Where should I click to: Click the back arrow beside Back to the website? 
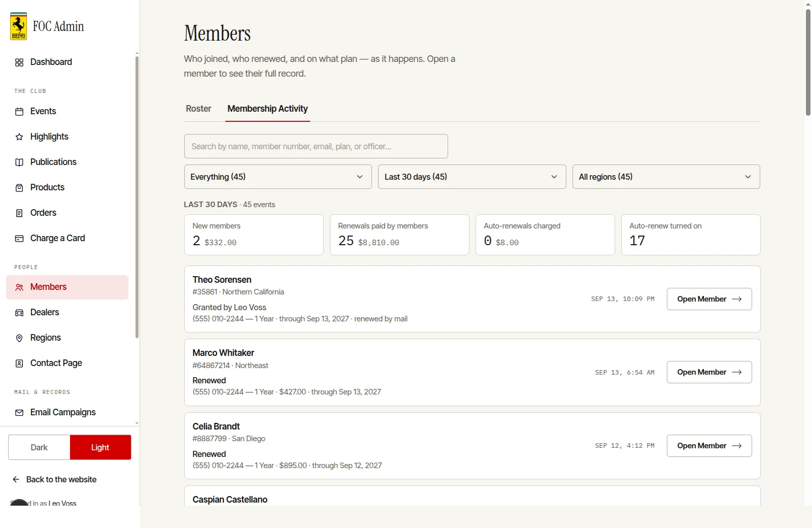coord(16,479)
